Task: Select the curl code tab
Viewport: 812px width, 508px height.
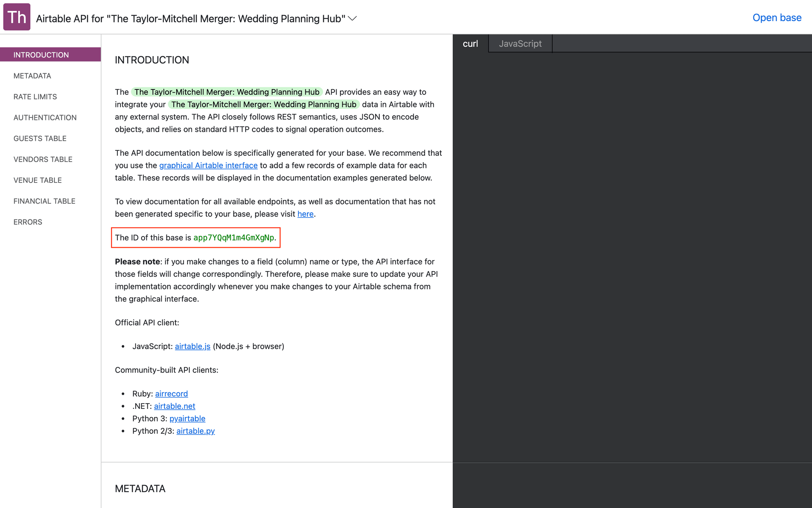Action: pyautogui.click(x=470, y=43)
